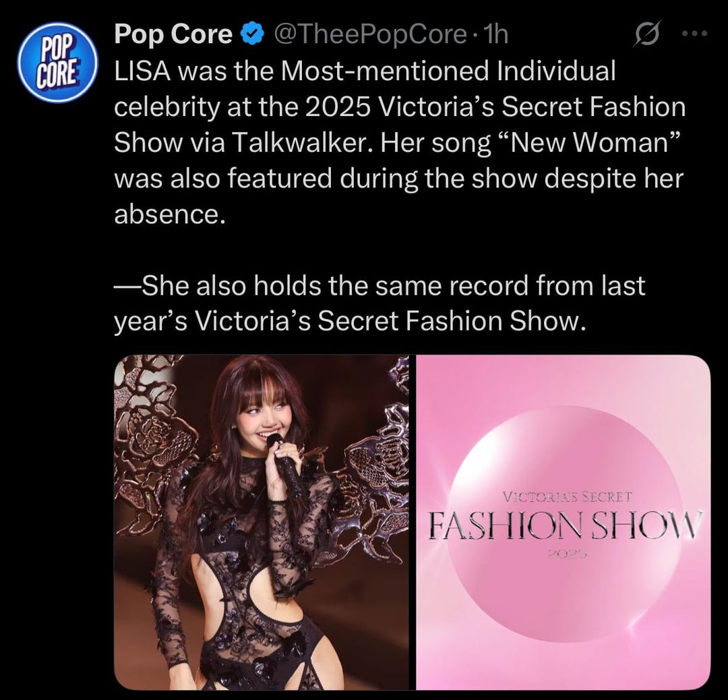Click the 1h timestamp
Image resolution: width=728 pixels, height=700 pixels.
496,34
